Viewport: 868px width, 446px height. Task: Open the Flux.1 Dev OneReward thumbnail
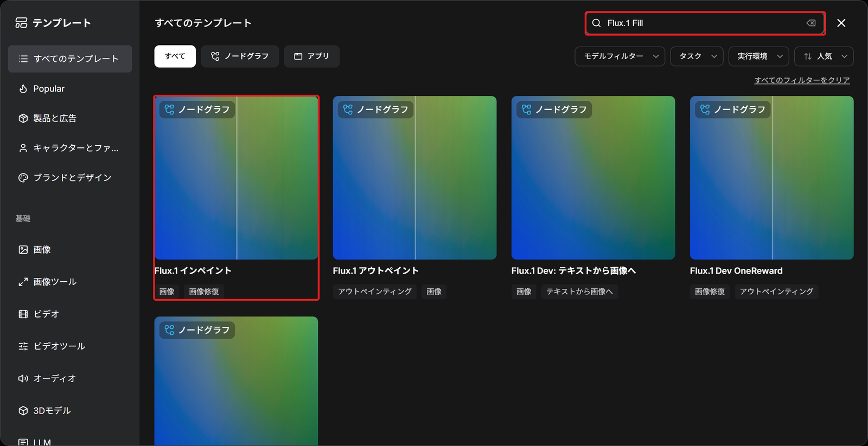point(771,178)
